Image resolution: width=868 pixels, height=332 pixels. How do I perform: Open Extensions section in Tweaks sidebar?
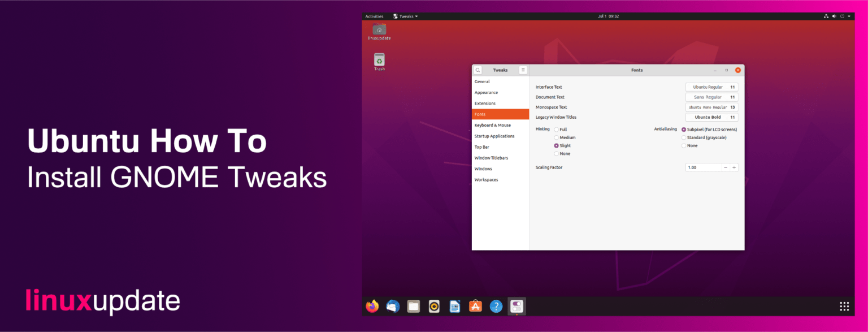click(501, 104)
